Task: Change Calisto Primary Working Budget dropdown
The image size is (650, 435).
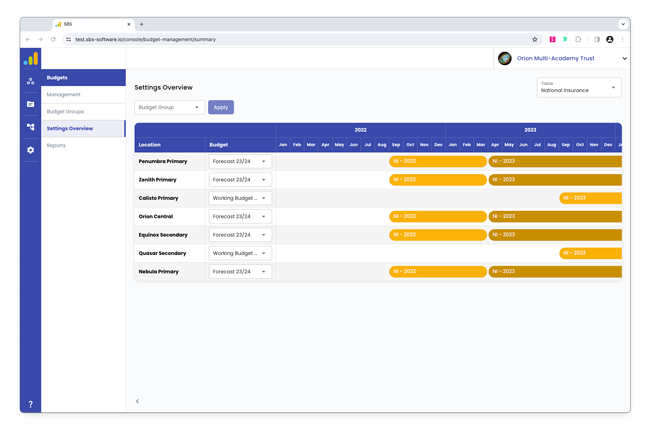Action: pos(239,198)
